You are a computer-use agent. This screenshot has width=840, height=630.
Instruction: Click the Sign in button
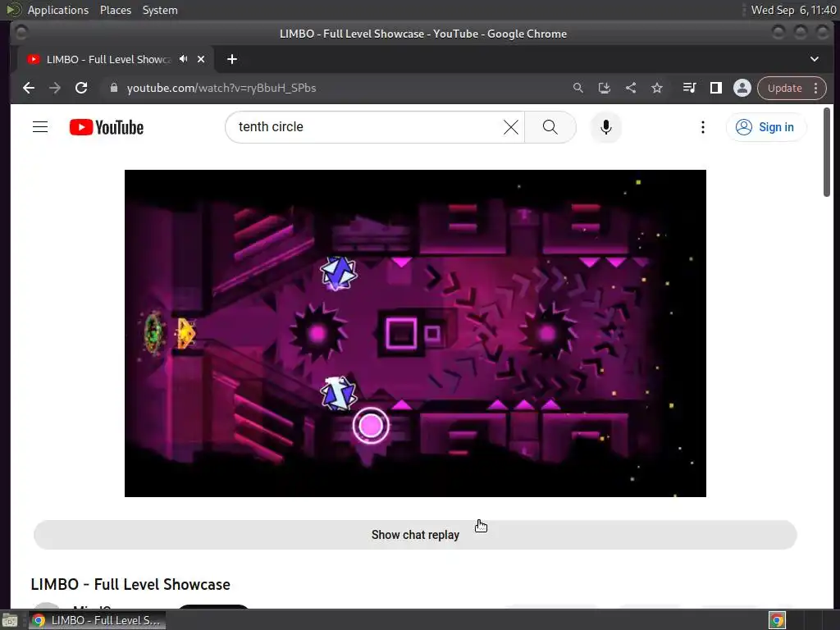click(x=766, y=127)
